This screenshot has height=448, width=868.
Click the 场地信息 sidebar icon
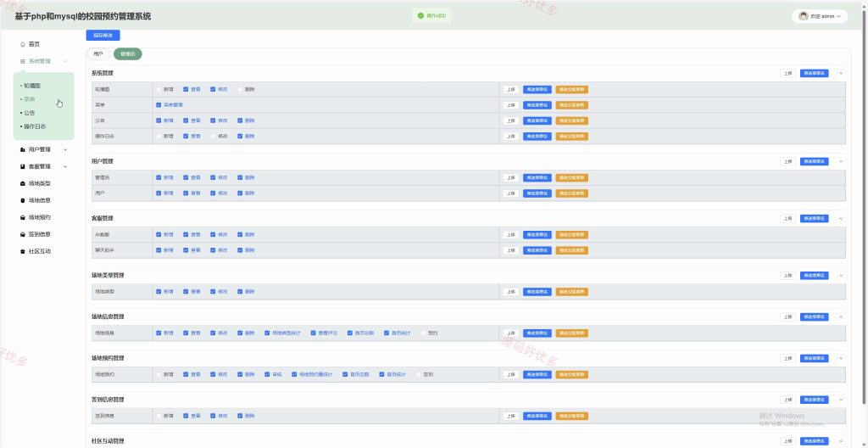pos(23,201)
